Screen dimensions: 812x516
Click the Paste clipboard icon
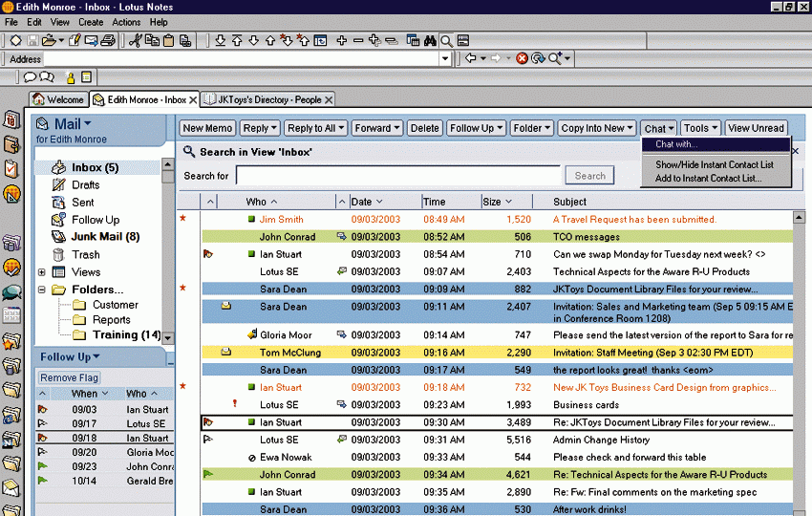pos(168,40)
